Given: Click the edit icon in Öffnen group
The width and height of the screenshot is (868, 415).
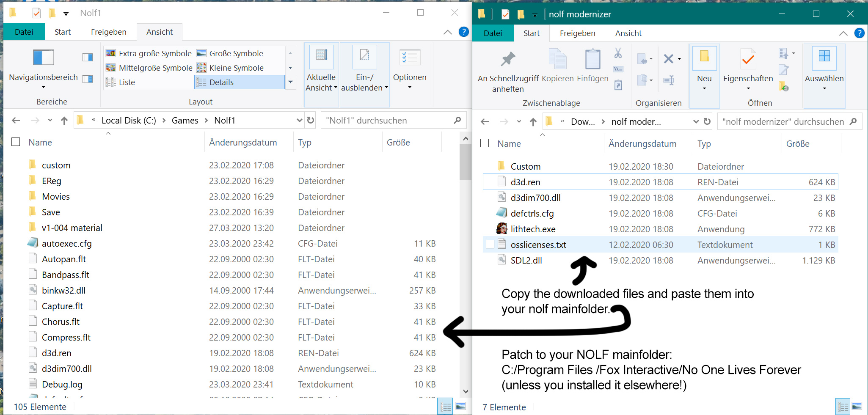Looking at the screenshot, I should pos(783,70).
